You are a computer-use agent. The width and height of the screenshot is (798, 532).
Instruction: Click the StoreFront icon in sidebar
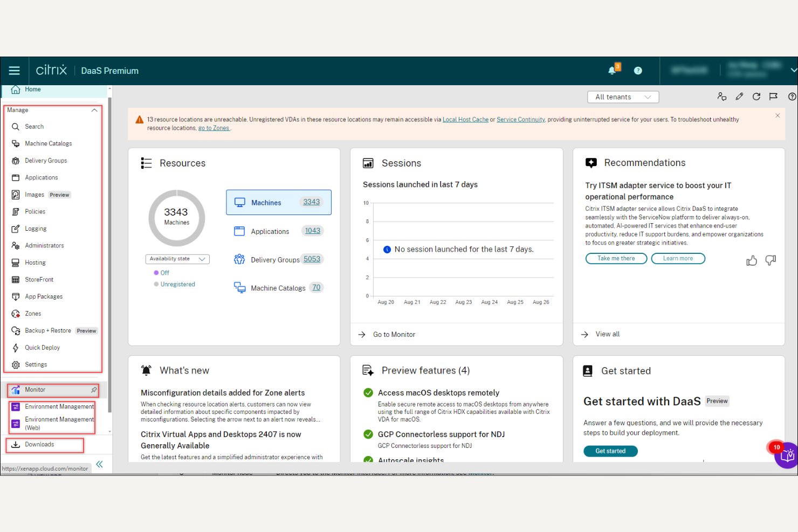coord(16,280)
